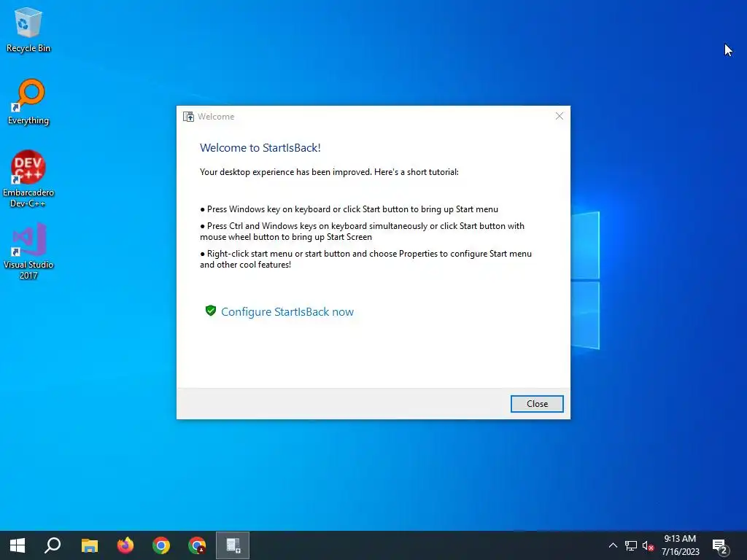Click the 'Right-click start menu or start button' bullet
Screen dimensions: 747x560
366,259
